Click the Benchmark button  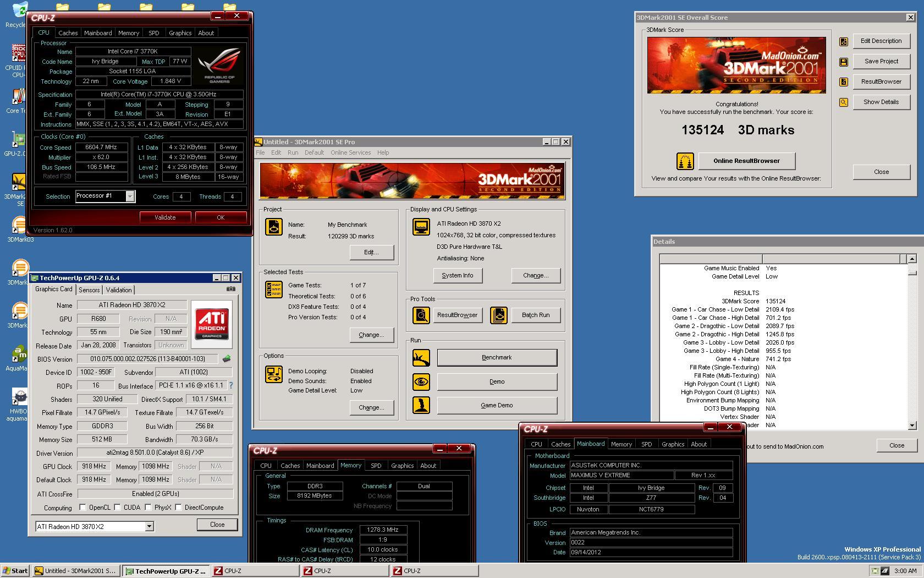point(497,358)
